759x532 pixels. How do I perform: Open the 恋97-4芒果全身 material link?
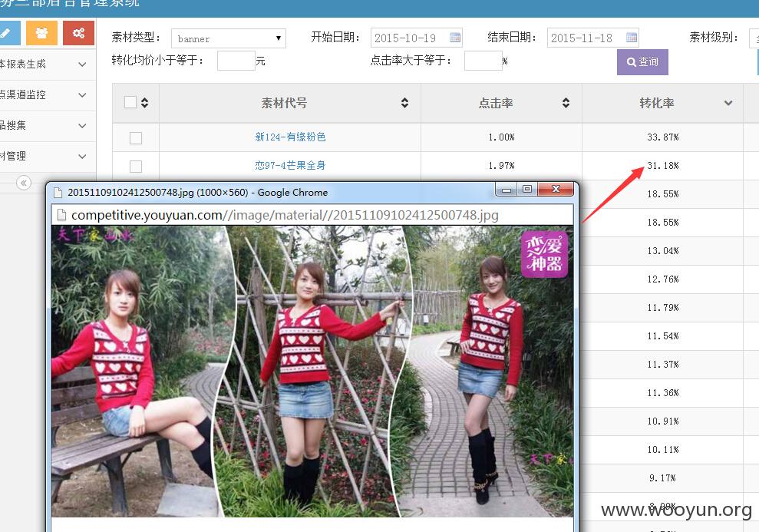tap(290, 166)
